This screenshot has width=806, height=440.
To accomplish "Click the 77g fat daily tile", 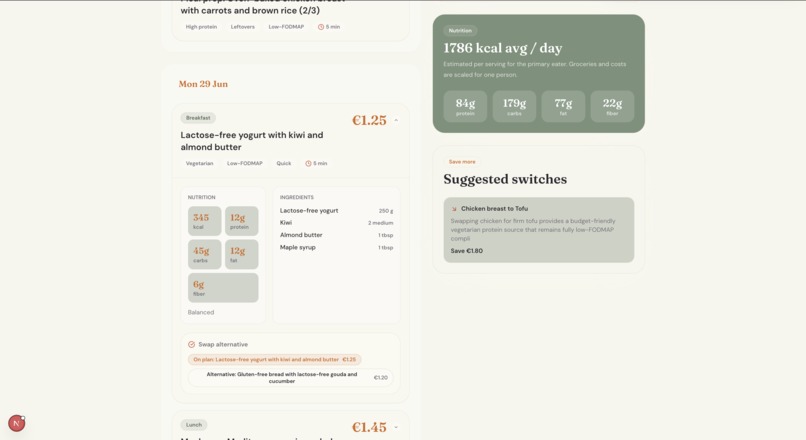I will [x=563, y=106].
